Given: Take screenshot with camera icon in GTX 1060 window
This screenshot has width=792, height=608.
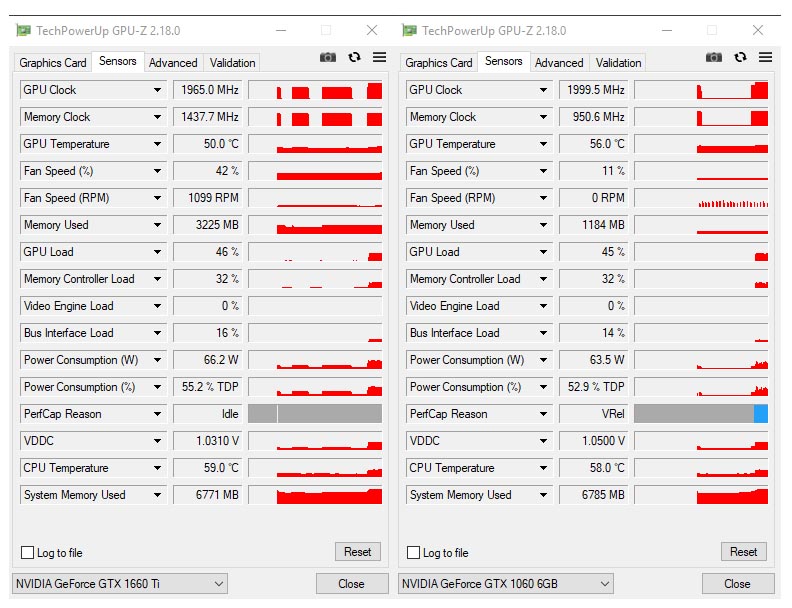Looking at the screenshot, I should (714, 58).
